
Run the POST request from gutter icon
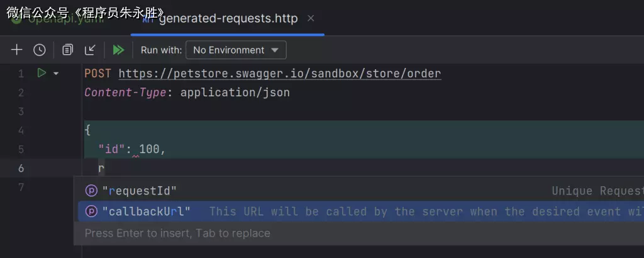(x=42, y=73)
